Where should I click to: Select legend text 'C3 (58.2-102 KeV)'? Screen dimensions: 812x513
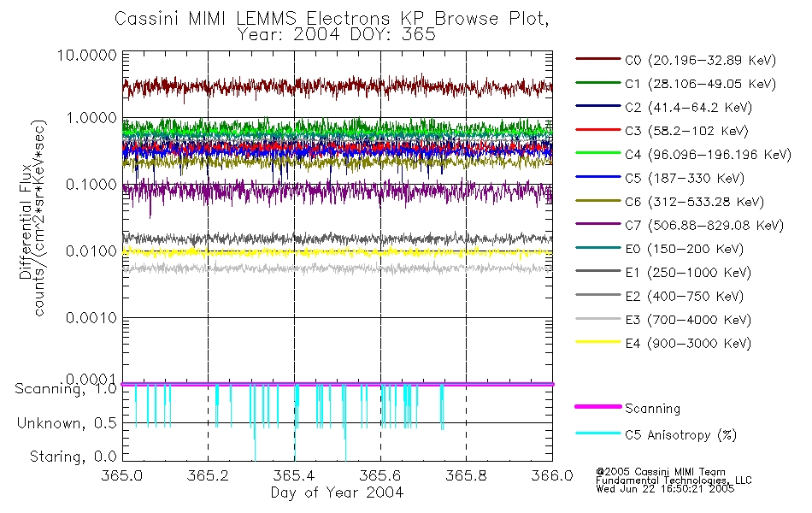tap(686, 131)
